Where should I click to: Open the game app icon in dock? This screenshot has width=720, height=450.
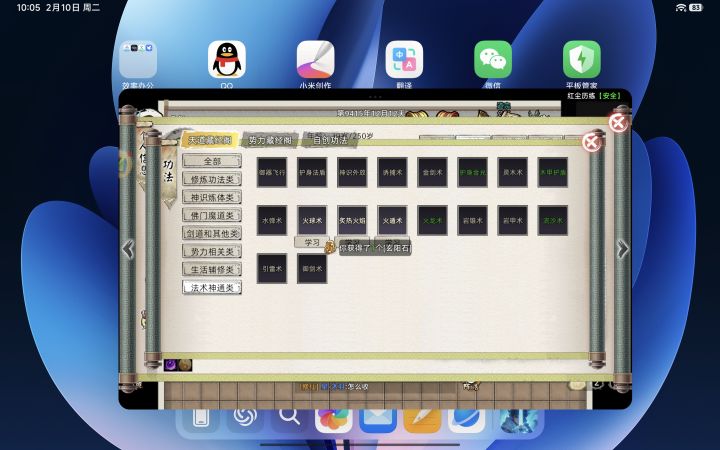pos(519,420)
